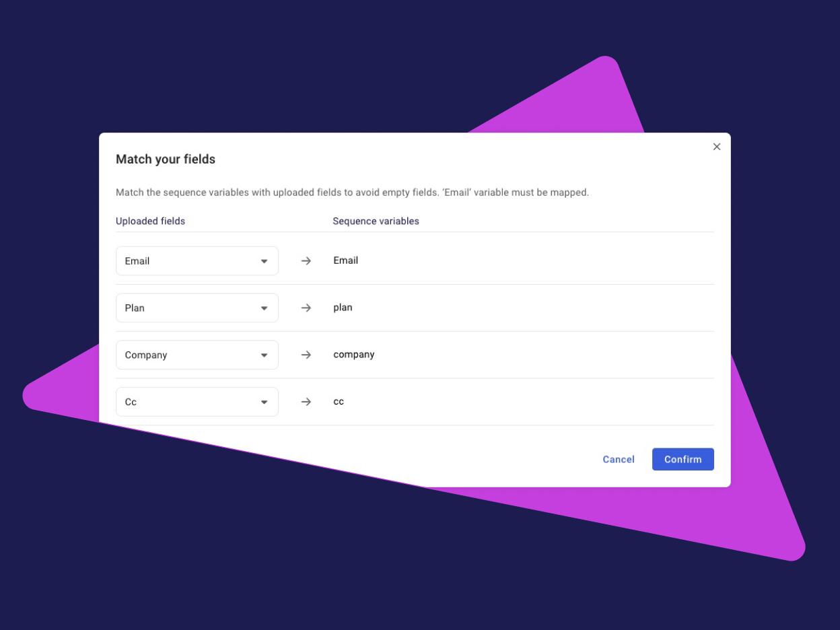840x630 pixels.
Task: Click the mapping arrow beside Cc field
Action: pyautogui.click(x=306, y=402)
